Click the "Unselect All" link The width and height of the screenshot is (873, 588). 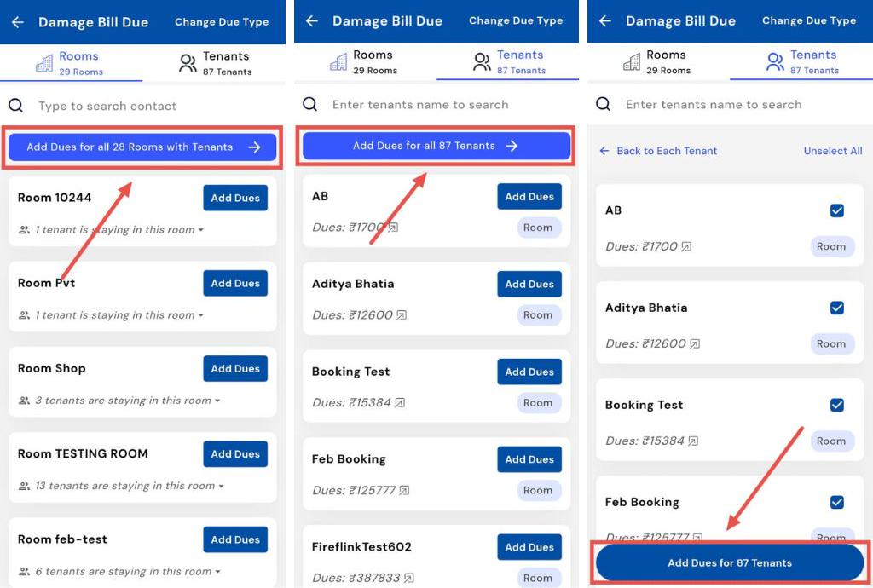coord(832,151)
